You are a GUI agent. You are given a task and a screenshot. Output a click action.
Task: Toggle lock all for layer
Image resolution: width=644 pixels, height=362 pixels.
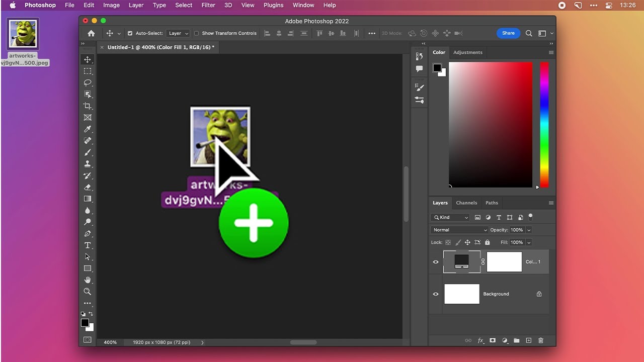point(487,242)
